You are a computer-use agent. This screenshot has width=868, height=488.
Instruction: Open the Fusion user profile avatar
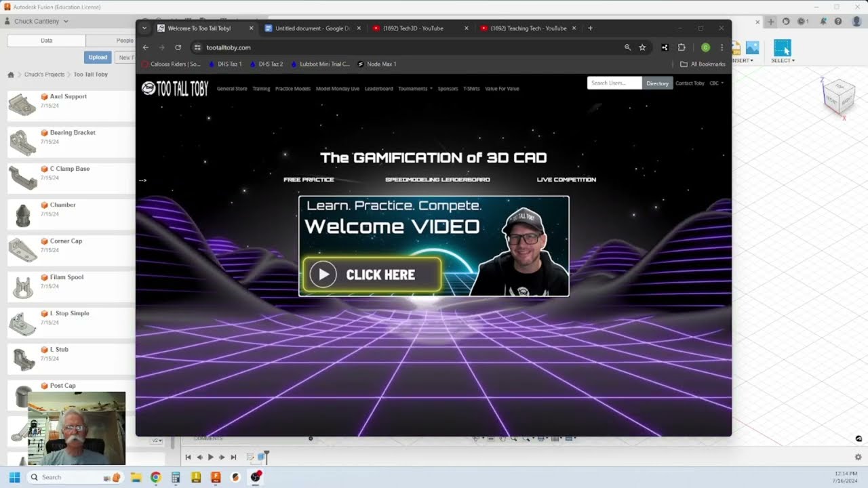click(856, 22)
